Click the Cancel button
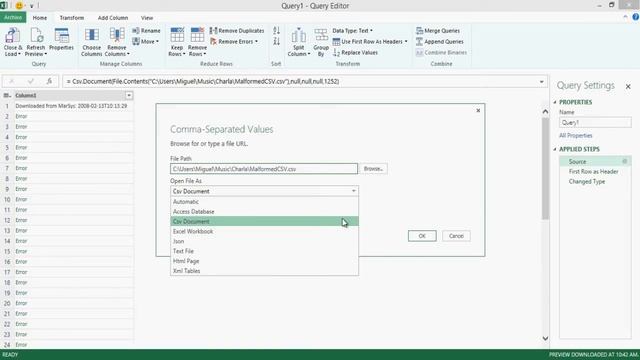 [456, 236]
